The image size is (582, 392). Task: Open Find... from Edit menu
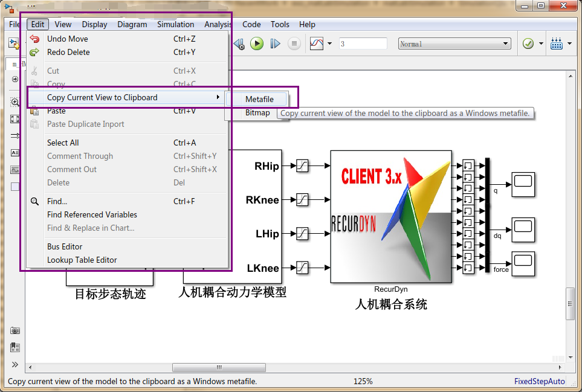[x=128, y=201]
